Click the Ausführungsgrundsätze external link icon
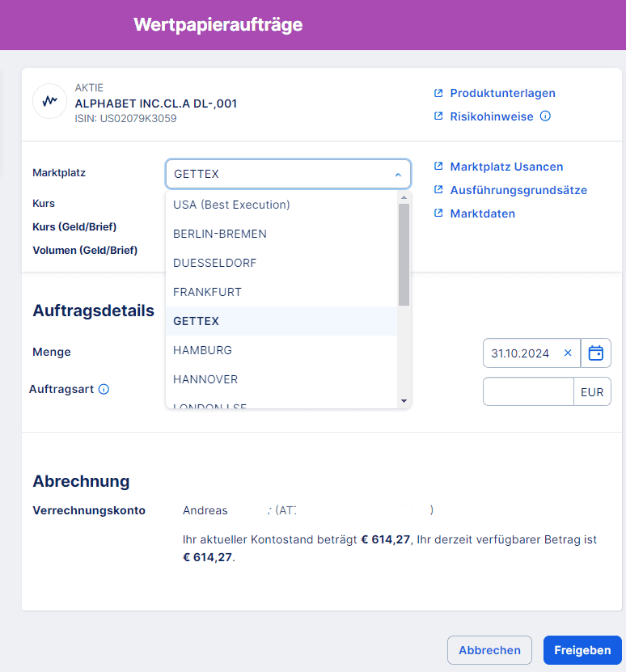 438,190
